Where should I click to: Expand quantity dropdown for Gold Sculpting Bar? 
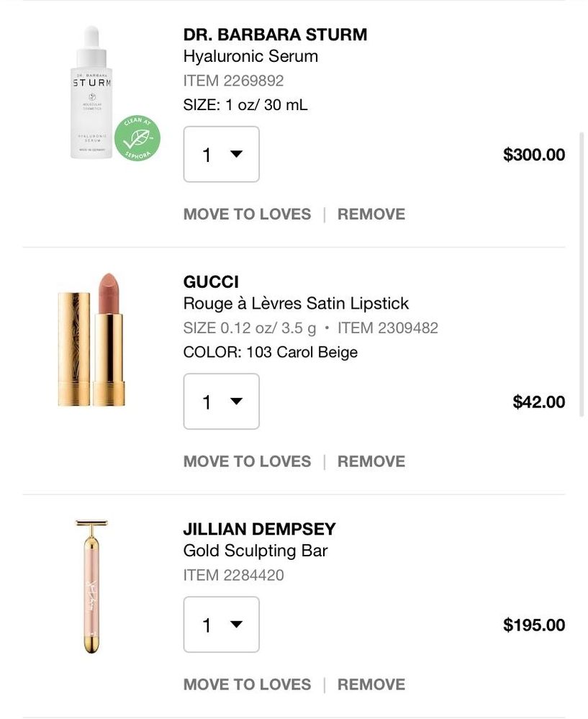pyautogui.click(x=221, y=624)
